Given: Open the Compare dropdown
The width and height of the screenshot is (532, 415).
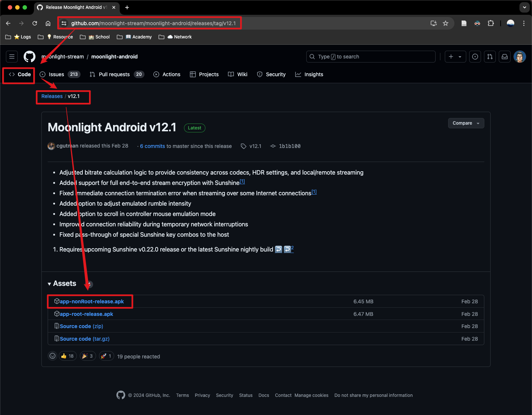Looking at the screenshot, I should click(466, 123).
